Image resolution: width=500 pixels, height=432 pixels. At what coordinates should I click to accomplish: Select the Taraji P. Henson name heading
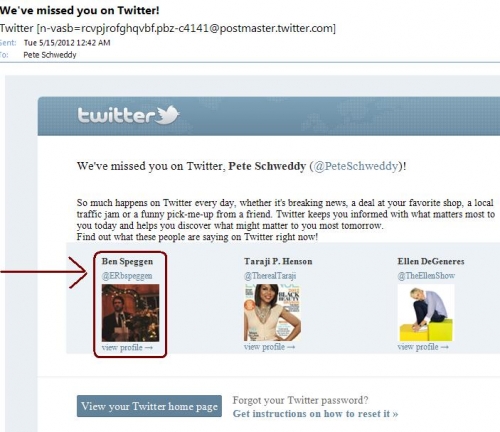(x=278, y=261)
